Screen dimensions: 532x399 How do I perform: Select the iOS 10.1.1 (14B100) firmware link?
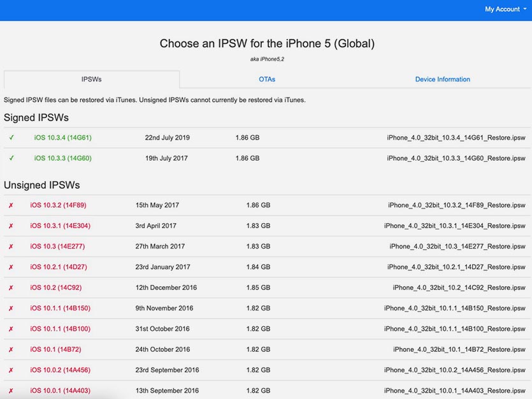click(60, 329)
